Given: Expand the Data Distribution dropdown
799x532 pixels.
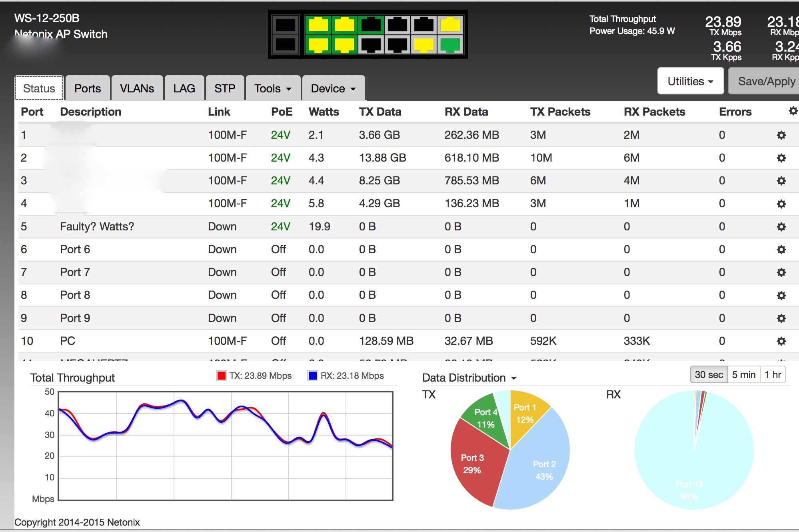Looking at the screenshot, I should pos(469,378).
